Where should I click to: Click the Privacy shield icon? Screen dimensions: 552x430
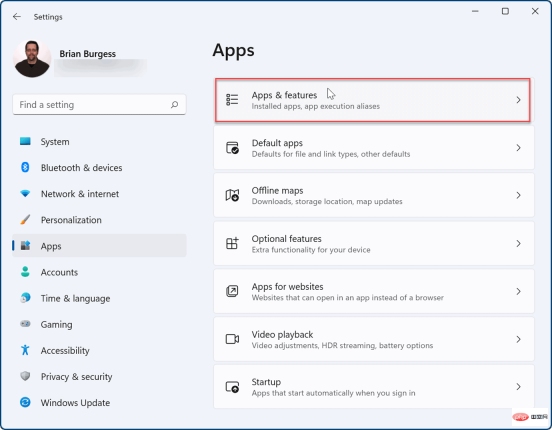pyautogui.click(x=25, y=376)
